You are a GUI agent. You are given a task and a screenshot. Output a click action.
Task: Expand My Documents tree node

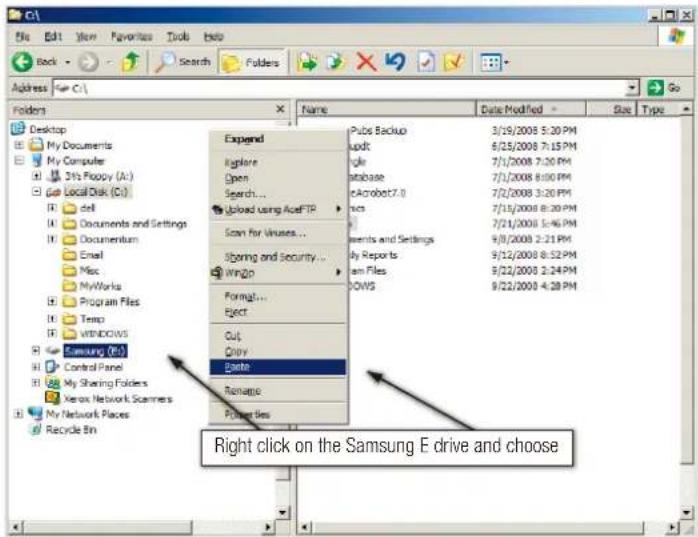coord(19,145)
